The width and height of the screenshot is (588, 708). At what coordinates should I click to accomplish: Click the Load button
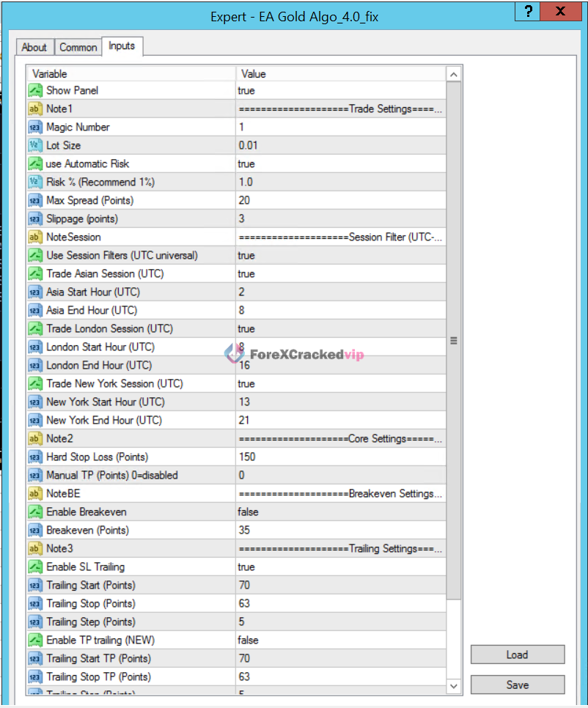click(517, 654)
